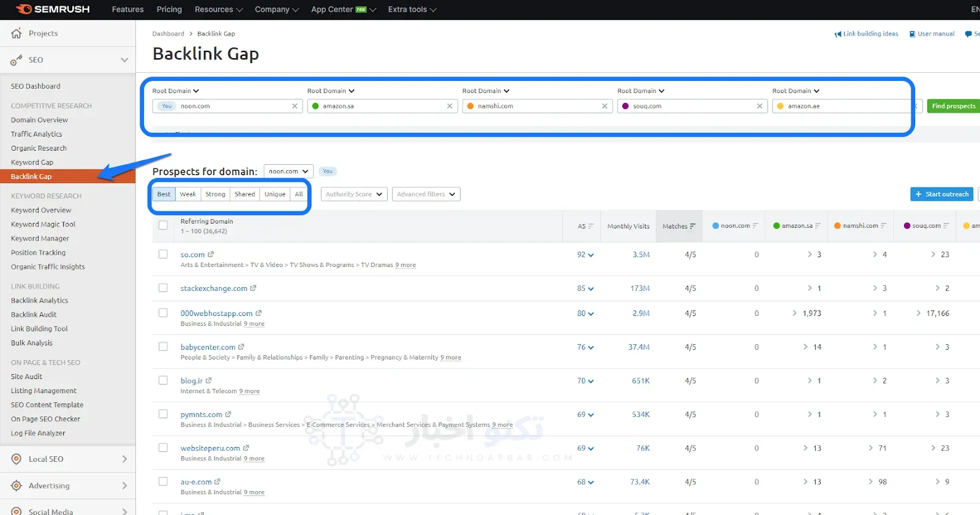The width and height of the screenshot is (980, 515).
Task: Click the User manual book icon
Action: [912, 34]
